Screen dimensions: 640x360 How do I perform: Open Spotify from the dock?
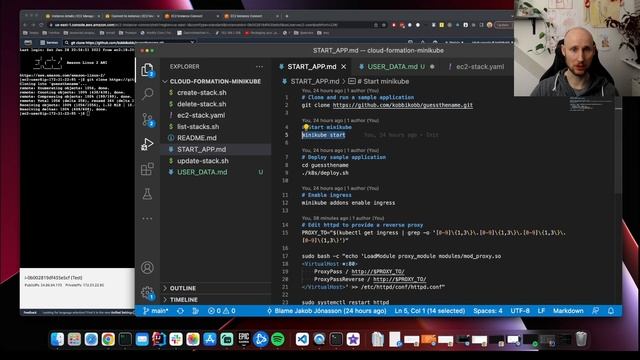278,339
